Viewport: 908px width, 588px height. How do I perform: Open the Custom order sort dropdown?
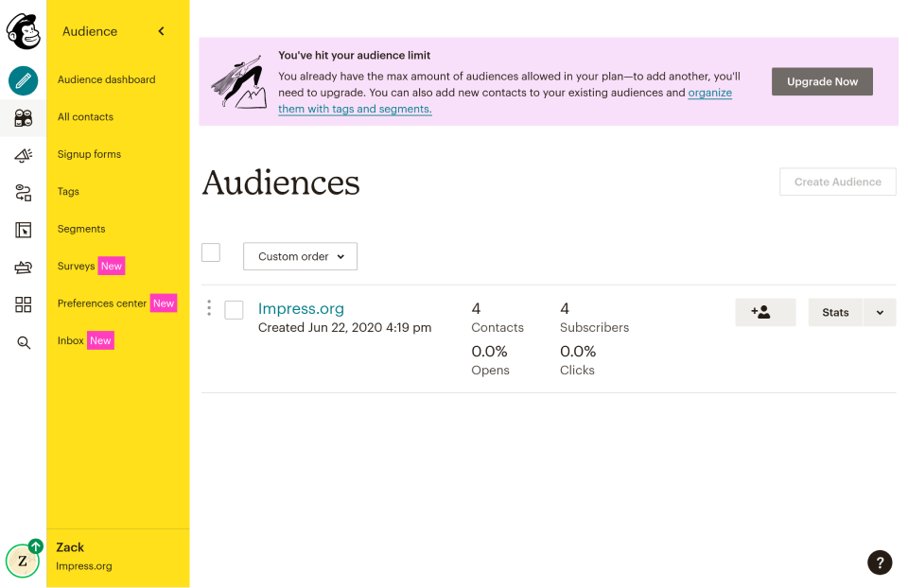300,256
